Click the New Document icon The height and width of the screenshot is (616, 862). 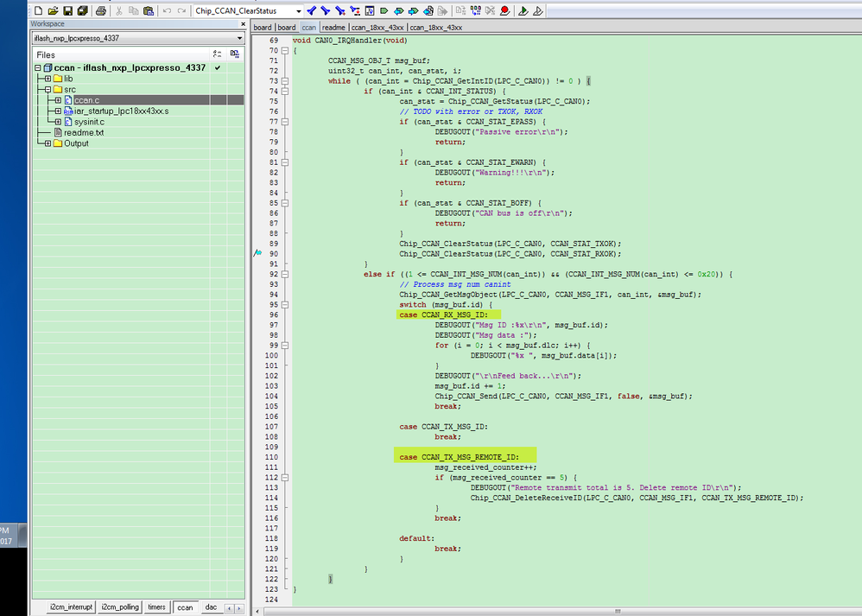pos(38,10)
